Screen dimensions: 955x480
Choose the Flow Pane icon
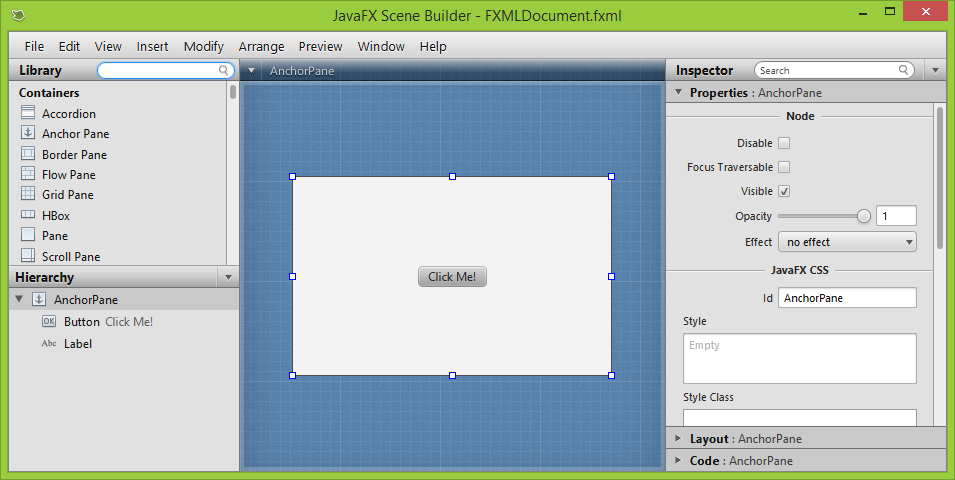28,174
